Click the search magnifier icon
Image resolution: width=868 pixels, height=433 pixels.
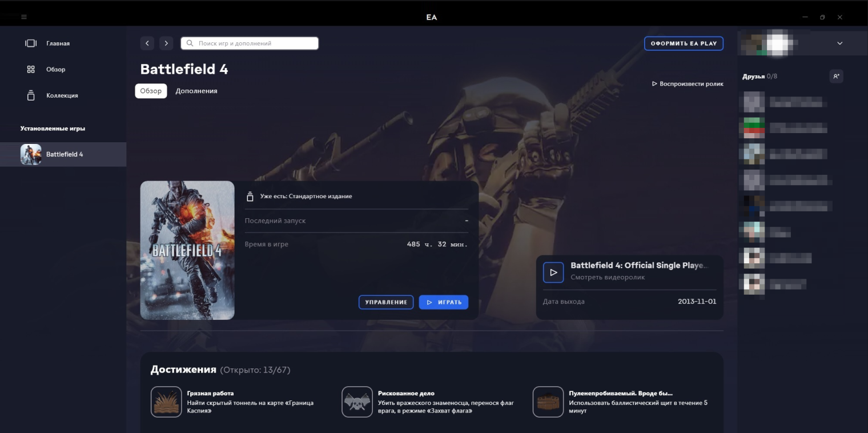[x=189, y=43]
